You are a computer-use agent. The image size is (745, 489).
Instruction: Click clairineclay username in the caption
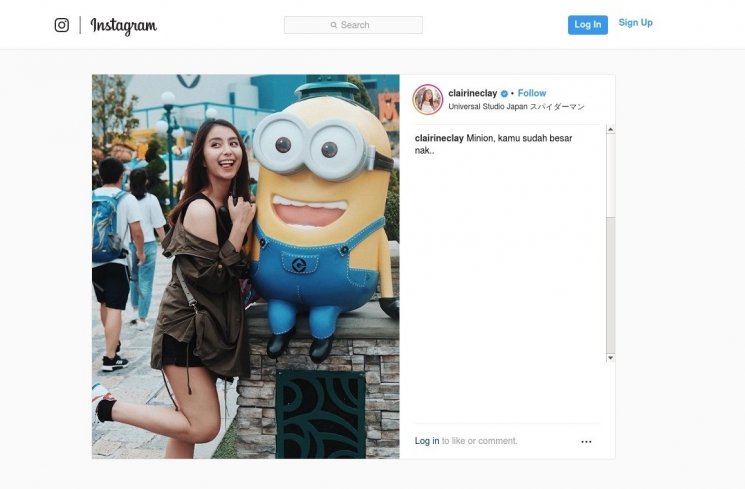tap(439, 138)
